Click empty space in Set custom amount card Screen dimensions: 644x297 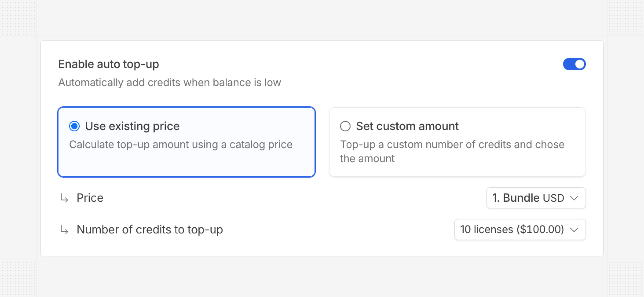coord(500,165)
